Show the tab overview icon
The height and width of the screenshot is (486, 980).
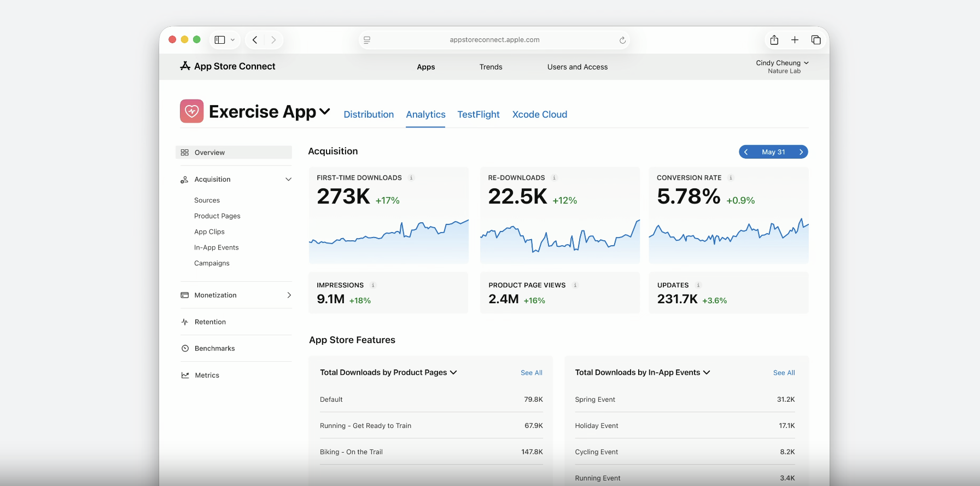[816, 40]
